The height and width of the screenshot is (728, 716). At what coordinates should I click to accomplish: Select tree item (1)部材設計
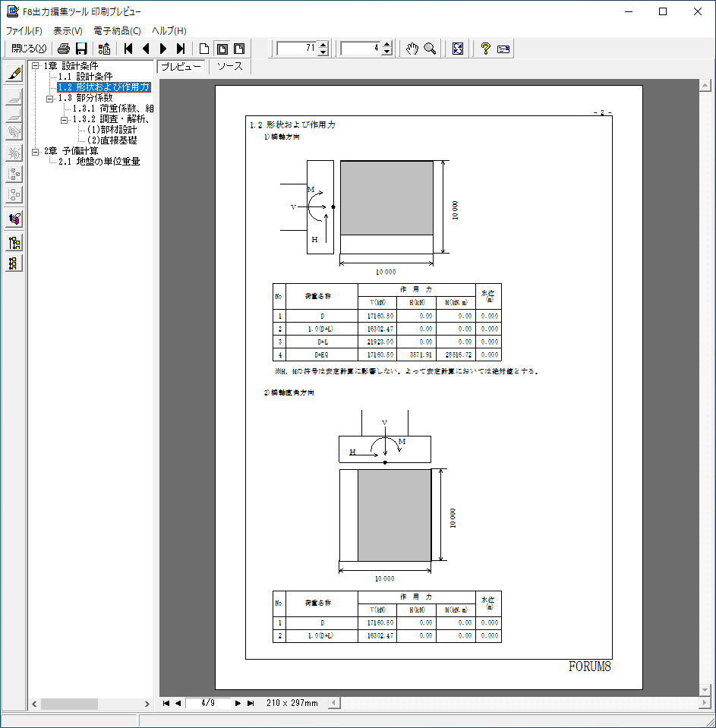click(112, 130)
